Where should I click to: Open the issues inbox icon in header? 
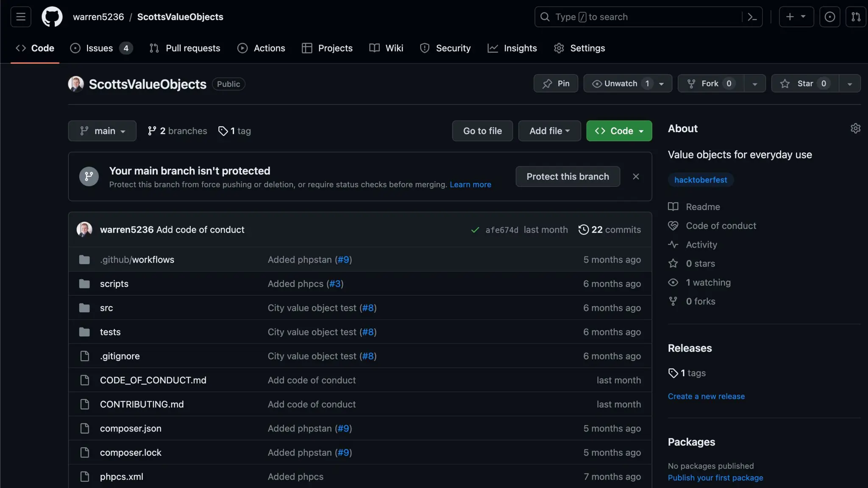pyautogui.click(x=829, y=17)
